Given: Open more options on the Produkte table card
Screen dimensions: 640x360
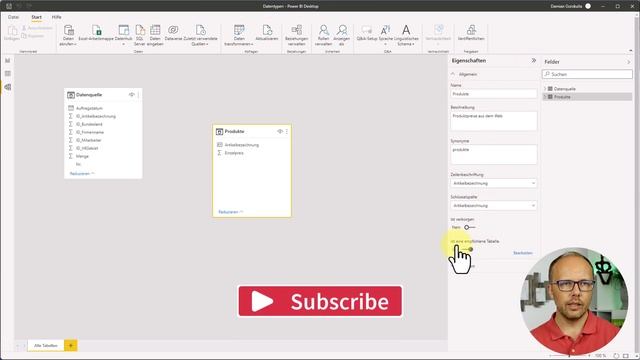Looking at the screenshot, I should (287, 131).
